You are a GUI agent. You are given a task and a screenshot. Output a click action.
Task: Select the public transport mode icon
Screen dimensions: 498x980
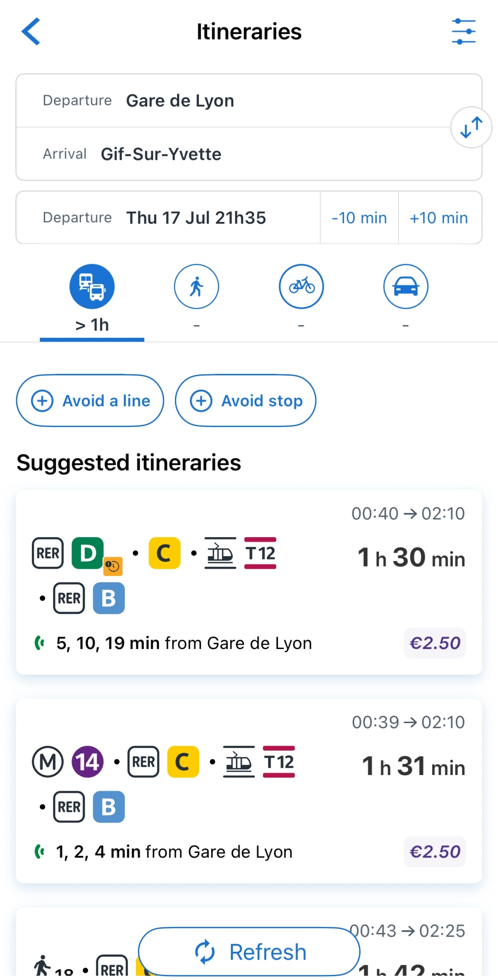92,286
